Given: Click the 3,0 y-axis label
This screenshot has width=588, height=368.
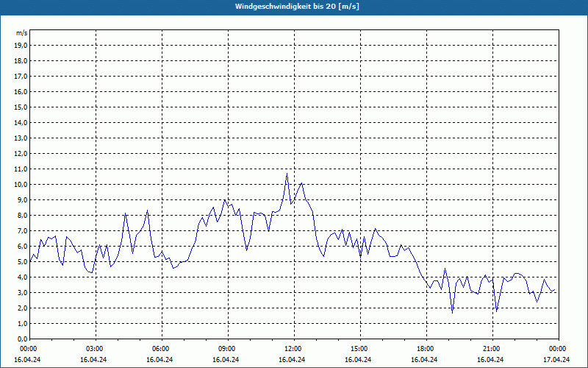Looking at the screenshot, I should [23, 292].
